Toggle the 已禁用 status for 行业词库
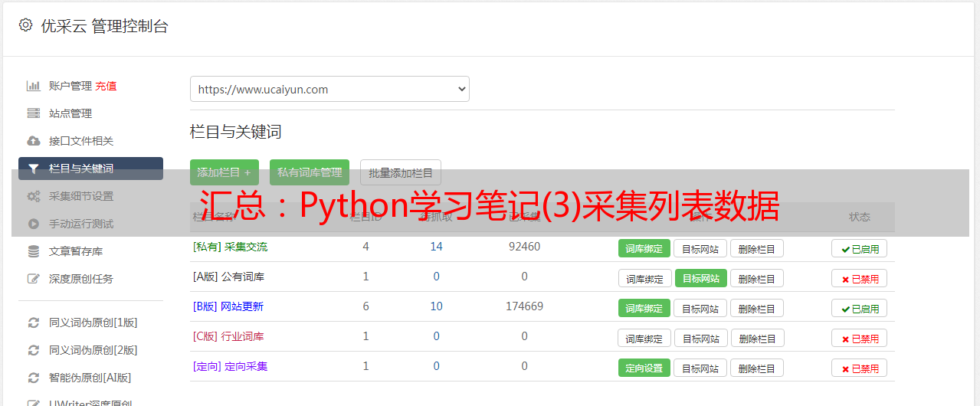 click(860, 338)
